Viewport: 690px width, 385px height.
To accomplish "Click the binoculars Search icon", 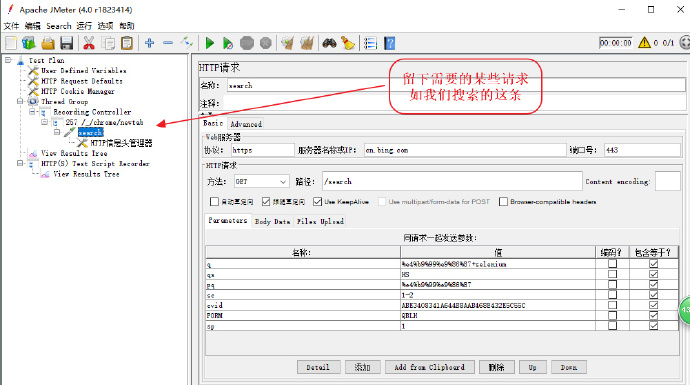I will (x=329, y=43).
